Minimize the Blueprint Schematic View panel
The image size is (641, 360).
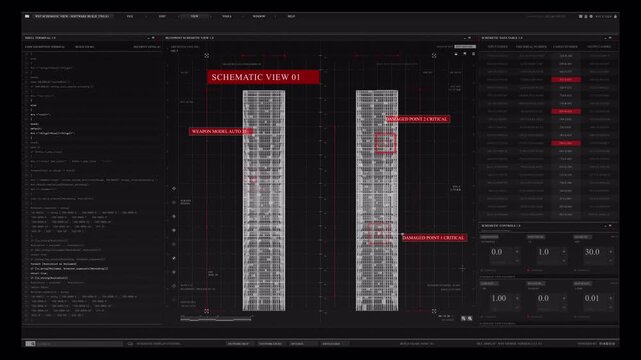click(464, 38)
